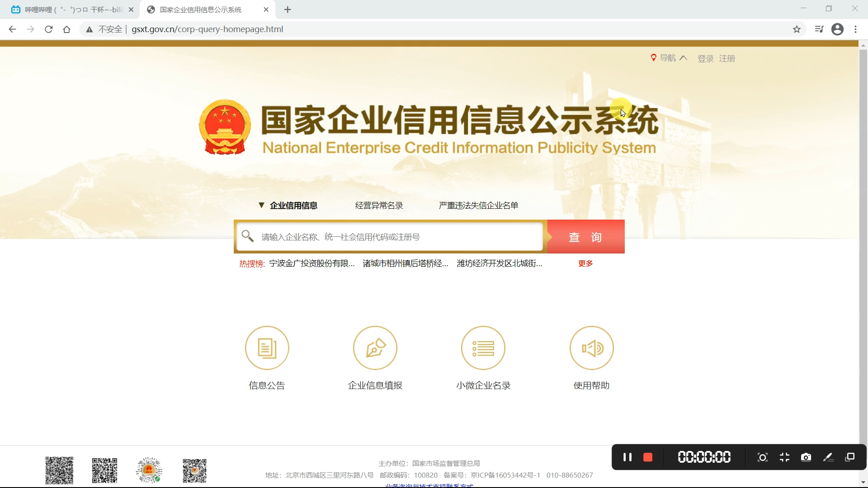Reload the current page
The image size is (868, 488).
coord(48,29)
